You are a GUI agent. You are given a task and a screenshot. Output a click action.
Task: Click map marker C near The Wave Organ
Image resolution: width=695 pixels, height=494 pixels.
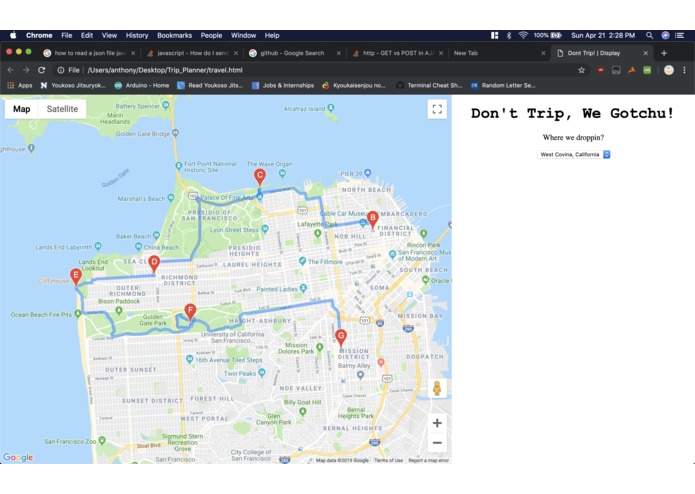(260, 177)
